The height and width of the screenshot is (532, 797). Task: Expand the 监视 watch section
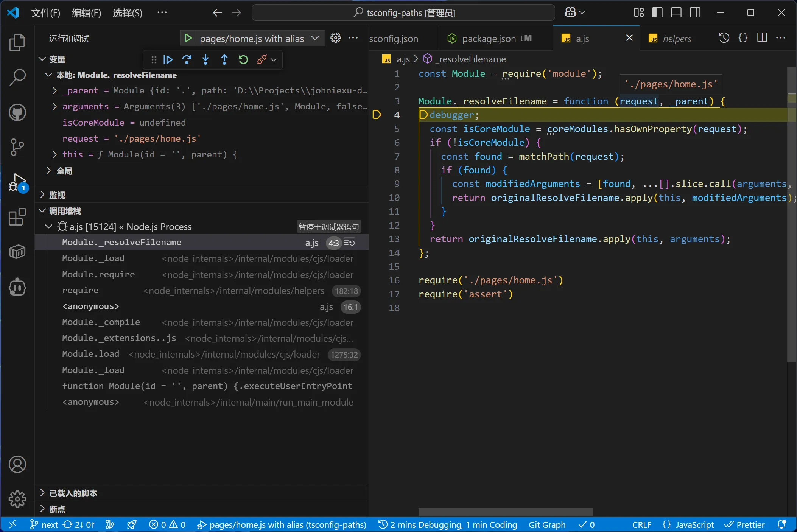[x=57, y=195]
